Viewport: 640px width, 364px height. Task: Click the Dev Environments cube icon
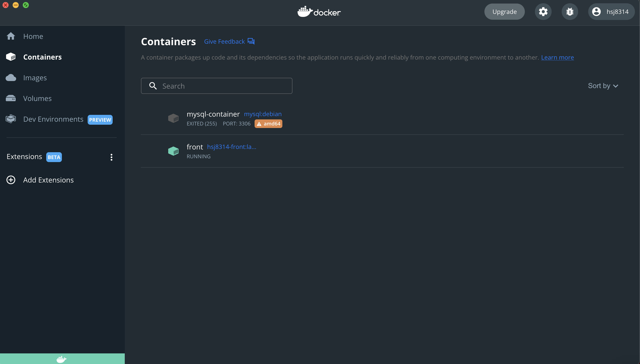click(11, 119)
